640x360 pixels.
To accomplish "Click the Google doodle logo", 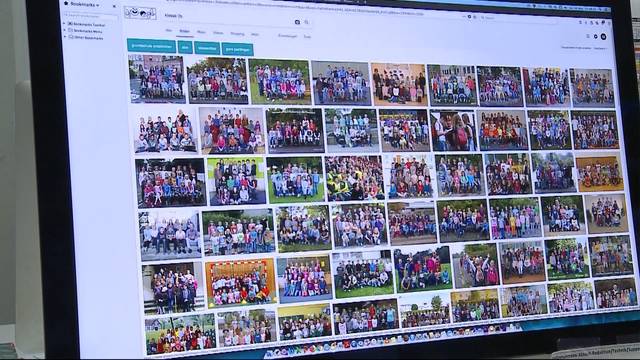I will pos(140,13).
